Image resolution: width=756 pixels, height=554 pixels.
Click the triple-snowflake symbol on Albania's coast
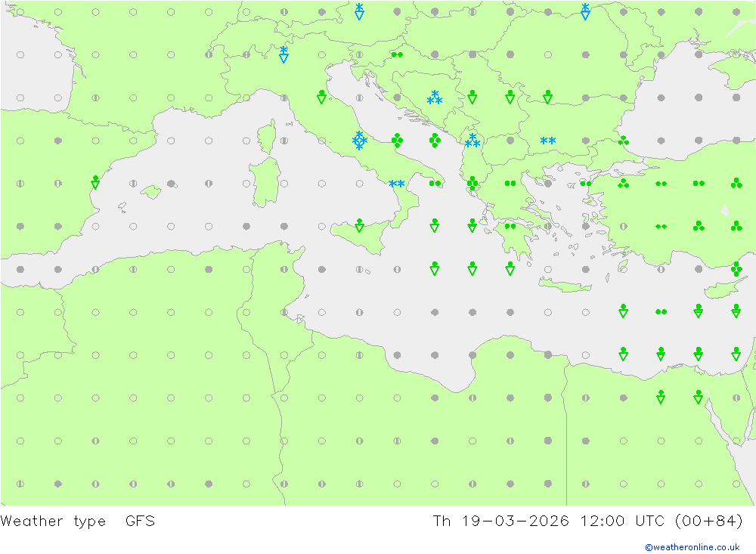[x=472, y=141]
